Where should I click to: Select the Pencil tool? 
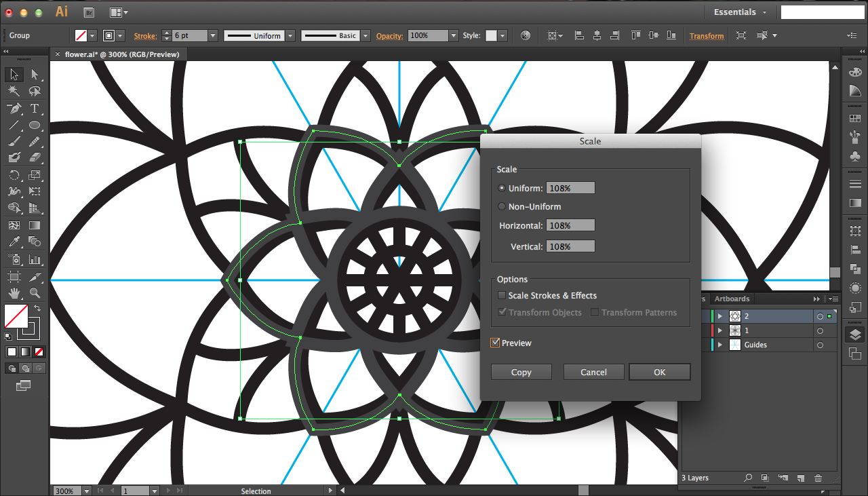click(35, 141)
